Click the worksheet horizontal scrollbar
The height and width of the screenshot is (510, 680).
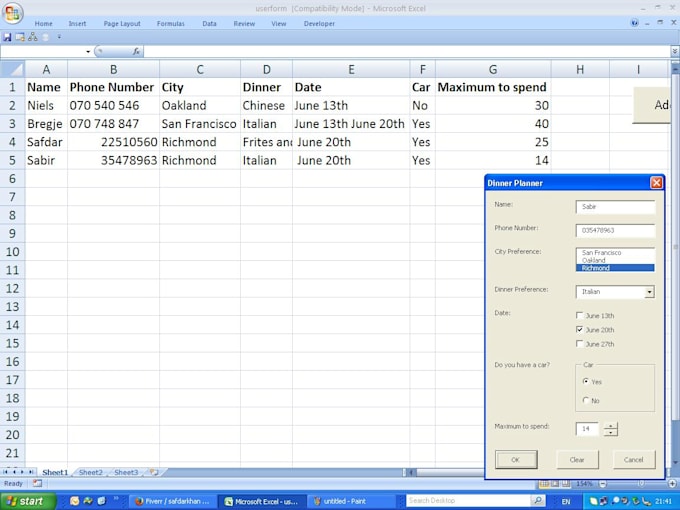click(x=450, y=472)
